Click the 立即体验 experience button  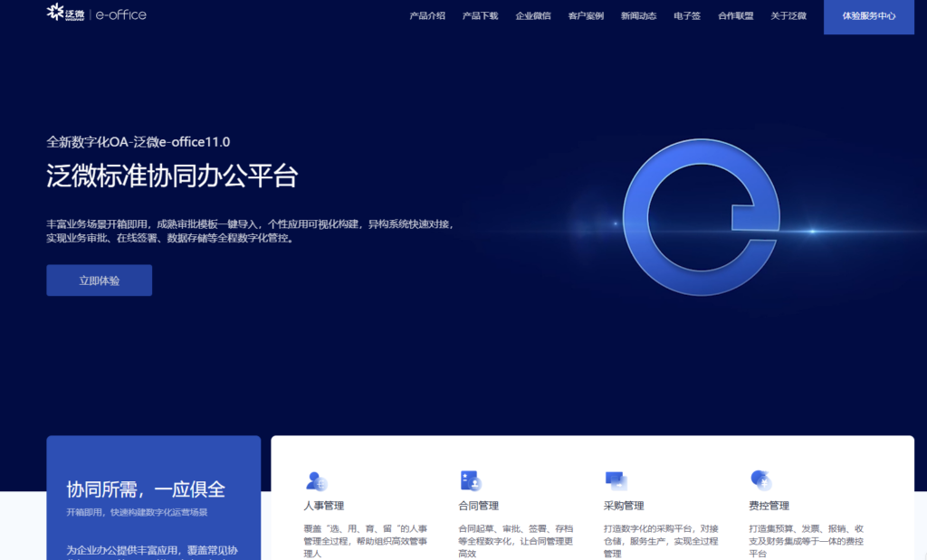click(99, 280)
